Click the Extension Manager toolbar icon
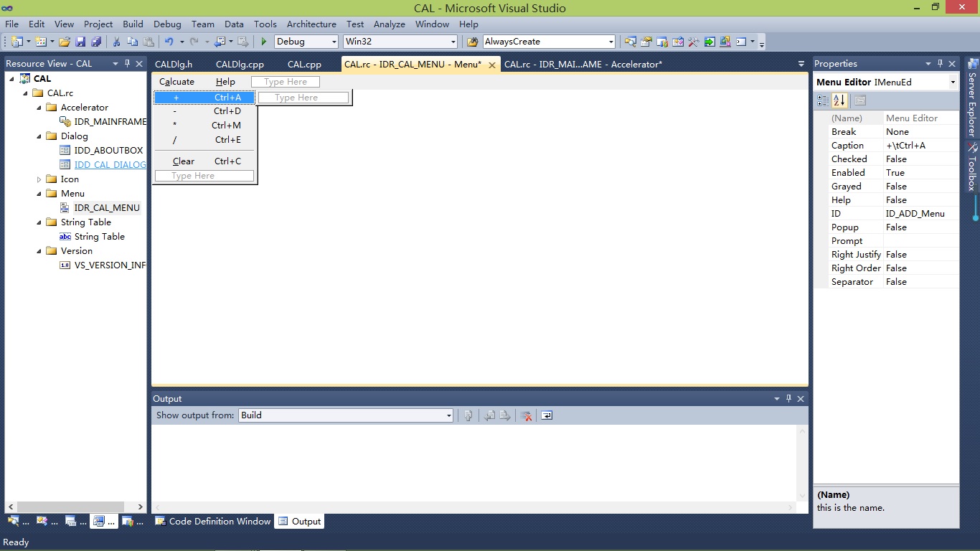Image resolution: width=980 pixels, height=551 pixels. coord(725,42)
